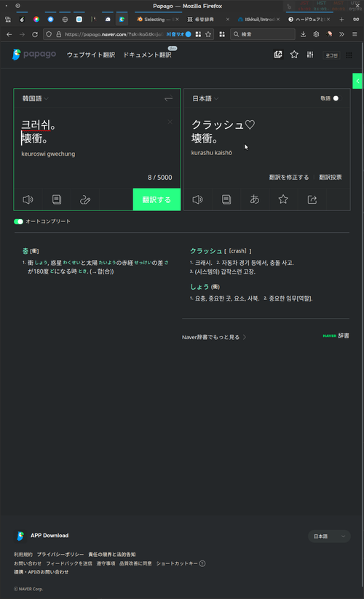Open Firefox downloads arrow icon
This screenshot has width=364, height=599.
(x=303, y=34)
